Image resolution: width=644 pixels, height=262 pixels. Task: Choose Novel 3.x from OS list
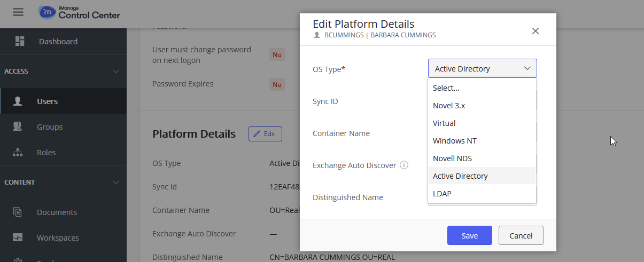[x=449, y=106]
